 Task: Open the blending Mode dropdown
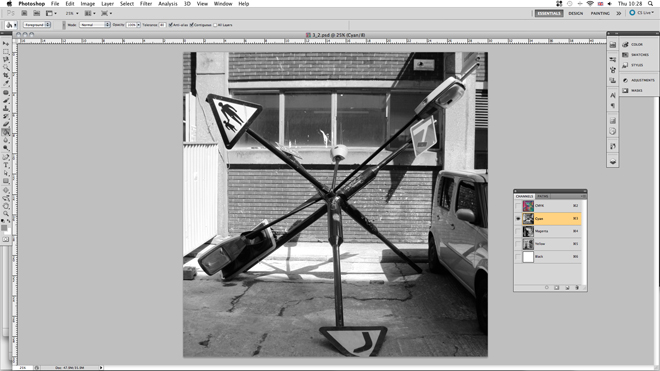95,25
